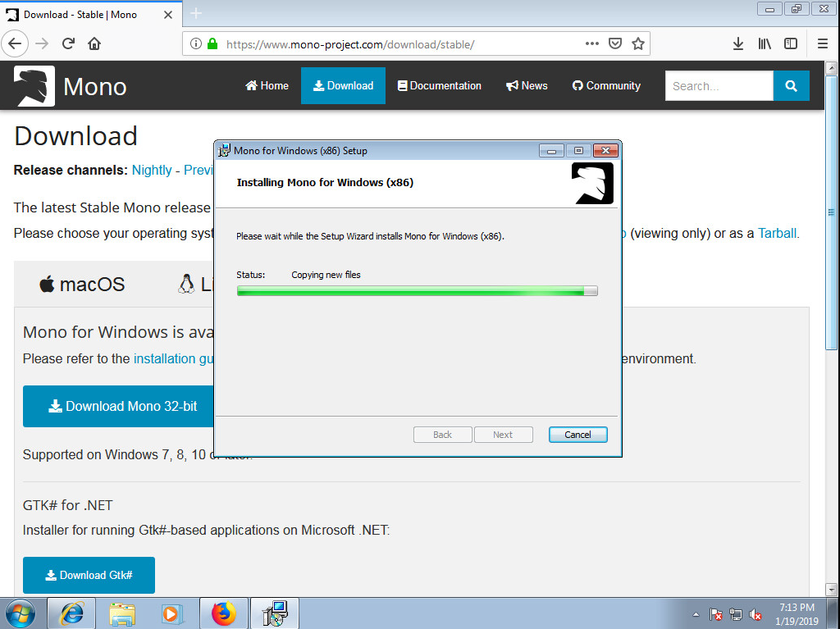Show site information icon in address bar
Screen dimensions: 840x629
click(x=196, y=44)
